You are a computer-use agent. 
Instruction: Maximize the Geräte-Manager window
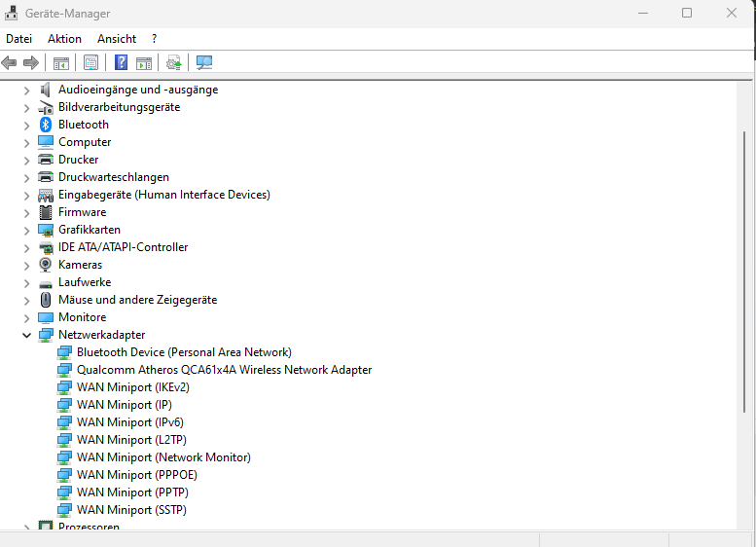[x=687, y=13]
